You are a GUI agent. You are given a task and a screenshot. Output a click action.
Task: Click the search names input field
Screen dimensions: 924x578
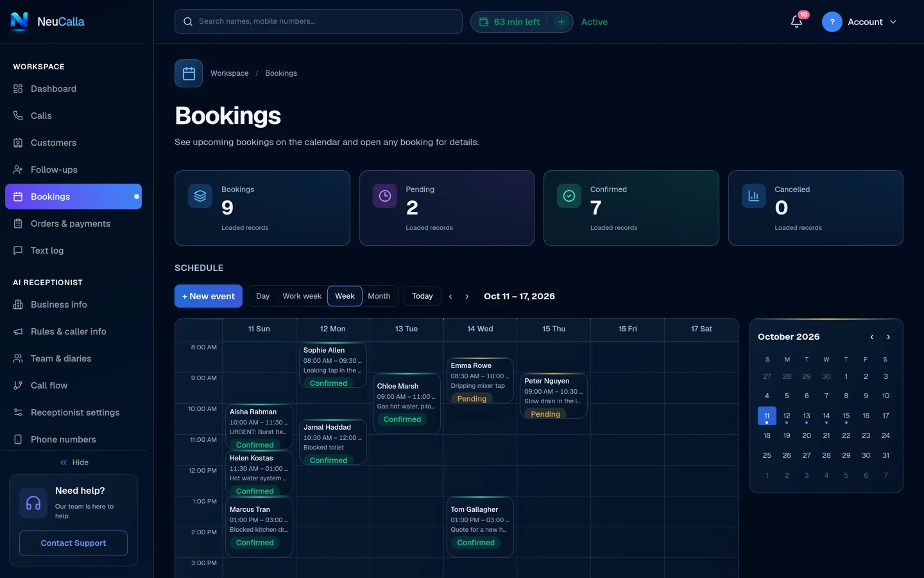click(318, 21)
